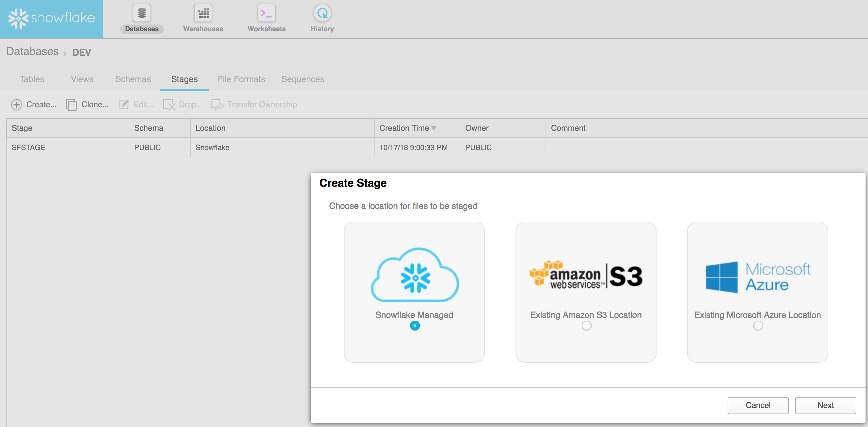Click the DEV breadcrumb
The height and width of the screenshot is (427, 868).
(x=82, y=53)
